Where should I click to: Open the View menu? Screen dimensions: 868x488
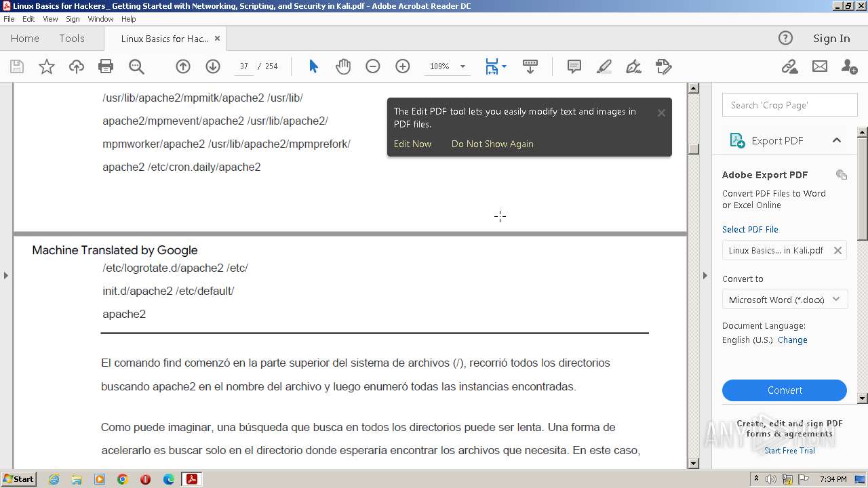pos(51,19)
